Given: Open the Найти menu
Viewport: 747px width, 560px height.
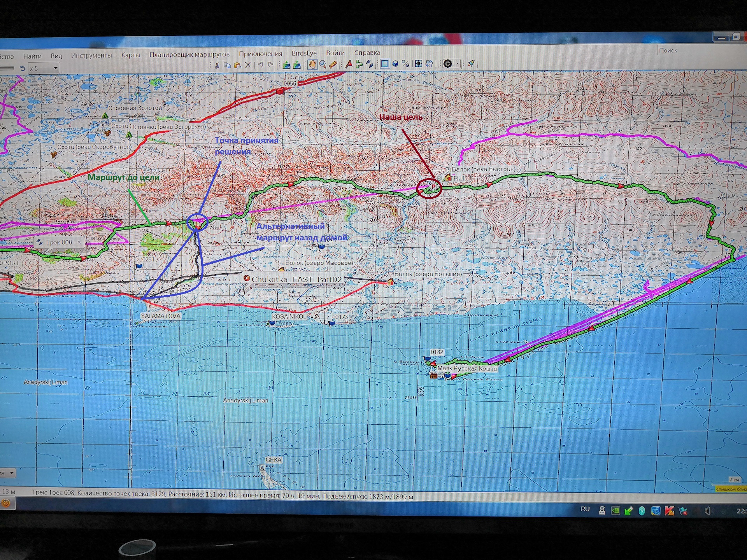Looking at the screenshot, I should click(32, 57).
